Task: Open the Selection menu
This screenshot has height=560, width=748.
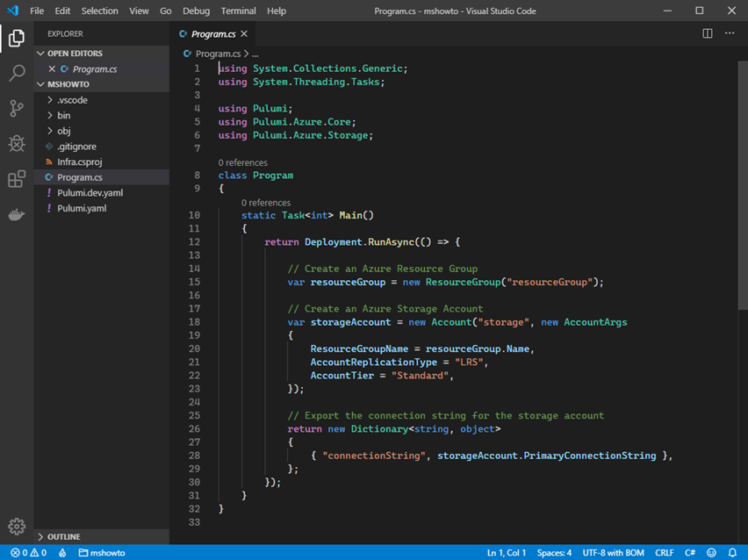Action: point(100,11)
